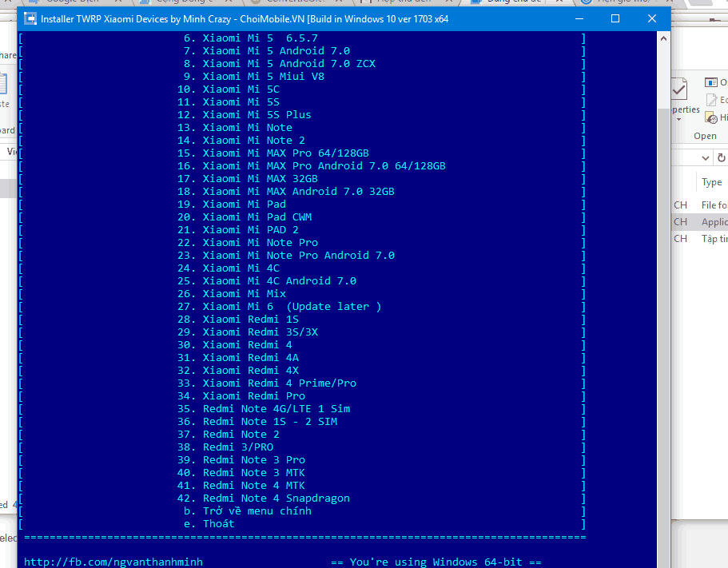
Task: Click the line '13. Xiaomi Mi Note'
Action: click(234, 128)
